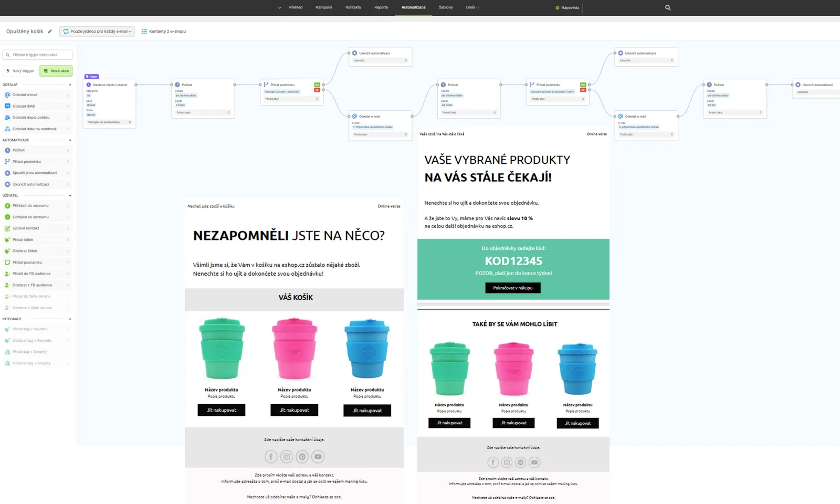
Task: Expand the Další menu in top navigation
Action: pyautogui.click(x=472, y=7)
